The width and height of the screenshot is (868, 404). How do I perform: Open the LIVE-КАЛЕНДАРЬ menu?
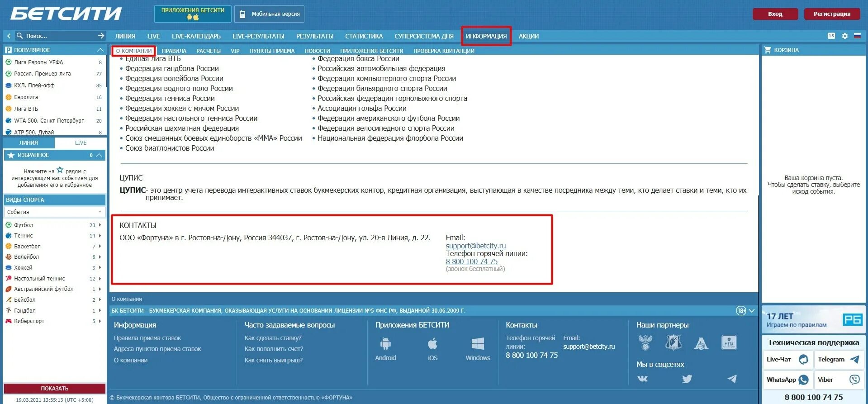point(196,36)
